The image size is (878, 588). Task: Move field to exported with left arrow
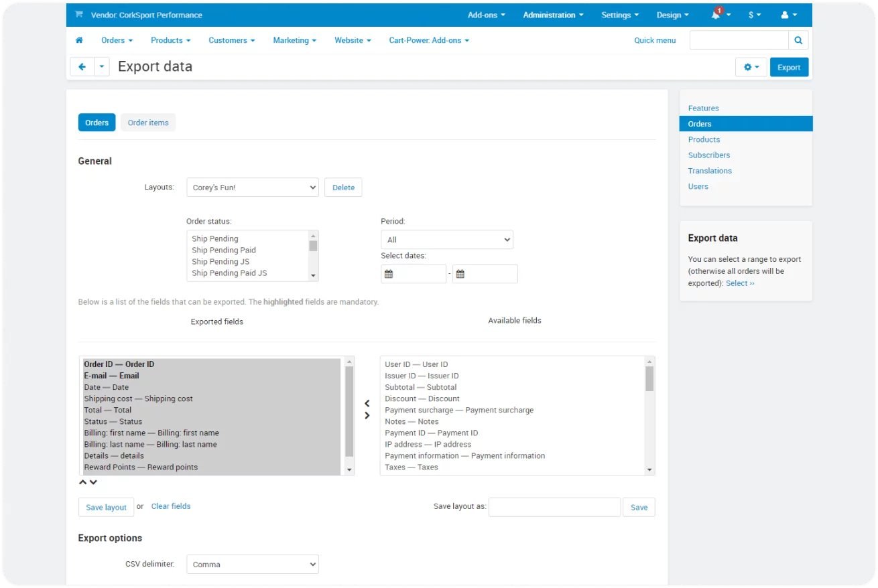point(367,403)
